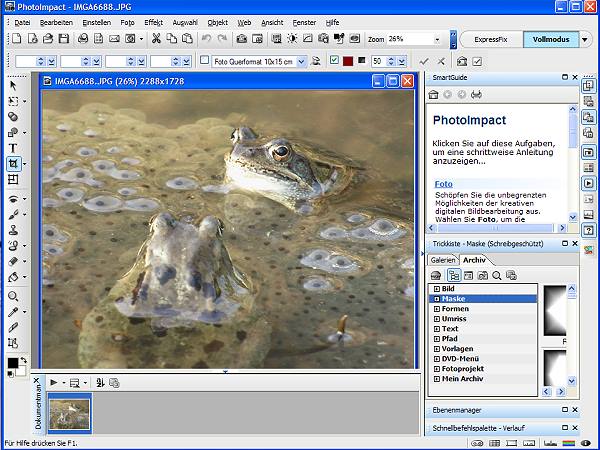The image size is (600, 450).
Task: Switch to the Galerien tab
Action: pyautogui.click(x=443, y=260)
